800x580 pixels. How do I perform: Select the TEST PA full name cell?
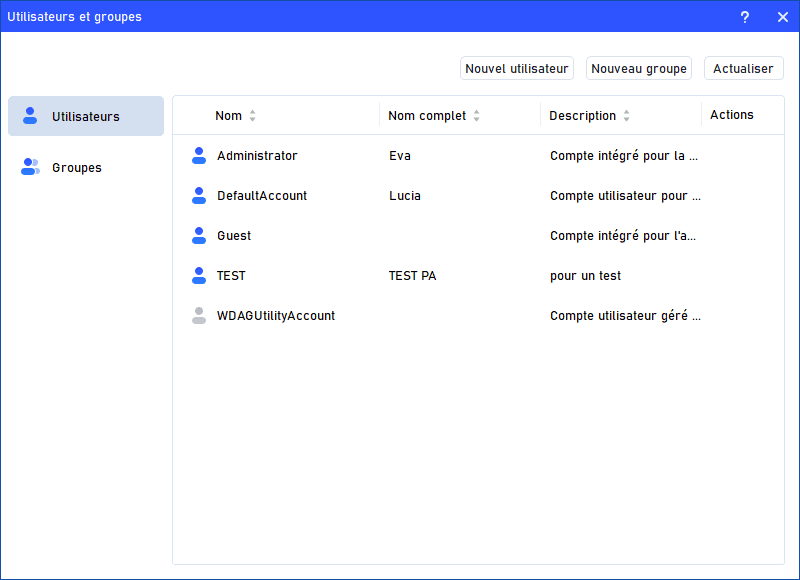[x=412, y=276]
